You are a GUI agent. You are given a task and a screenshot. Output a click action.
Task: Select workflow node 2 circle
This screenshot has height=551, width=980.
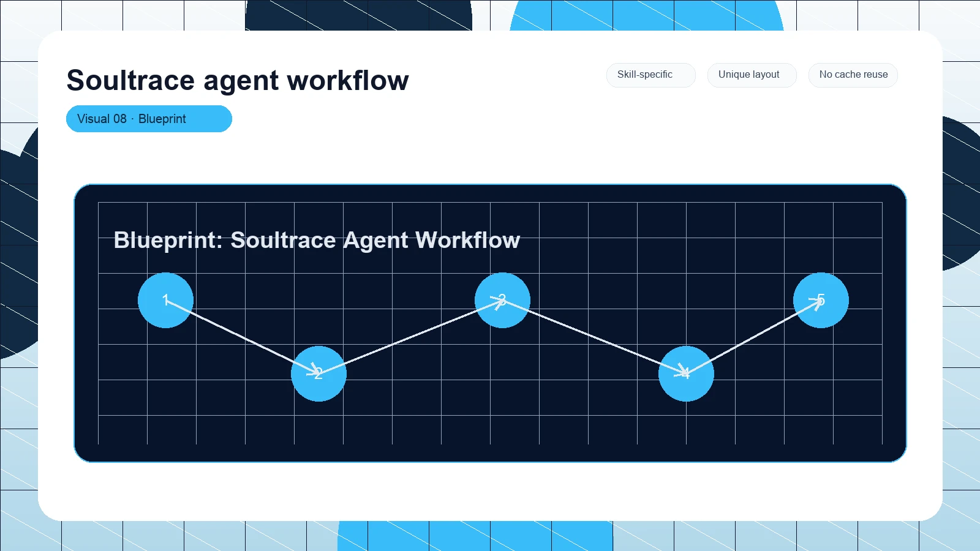[x=318, y=373]
